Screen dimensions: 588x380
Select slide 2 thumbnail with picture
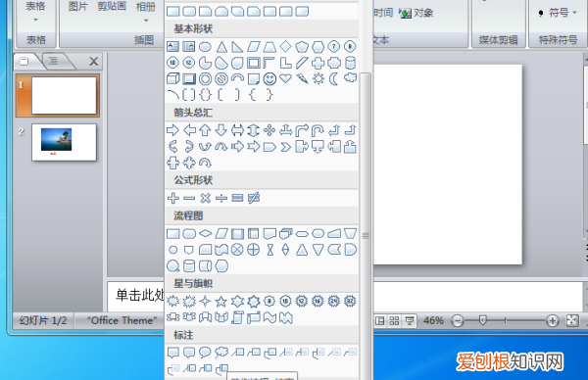[x=64, y=142]
